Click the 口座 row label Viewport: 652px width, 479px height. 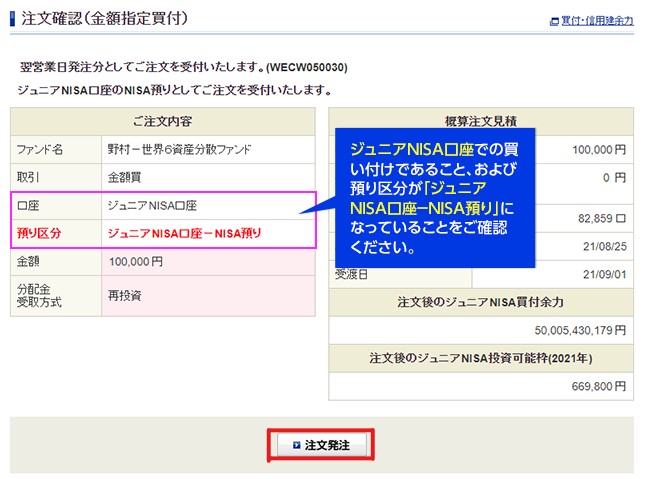(28, 205)
